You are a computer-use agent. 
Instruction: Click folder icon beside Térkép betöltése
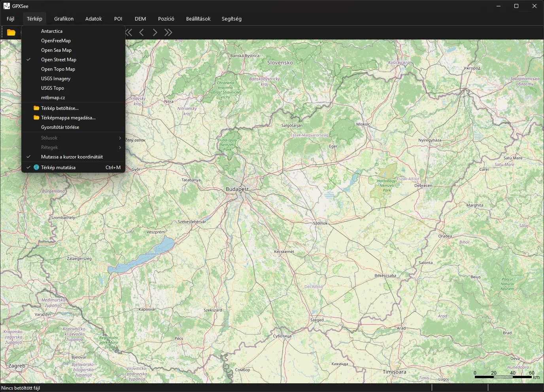coord(36,108)
